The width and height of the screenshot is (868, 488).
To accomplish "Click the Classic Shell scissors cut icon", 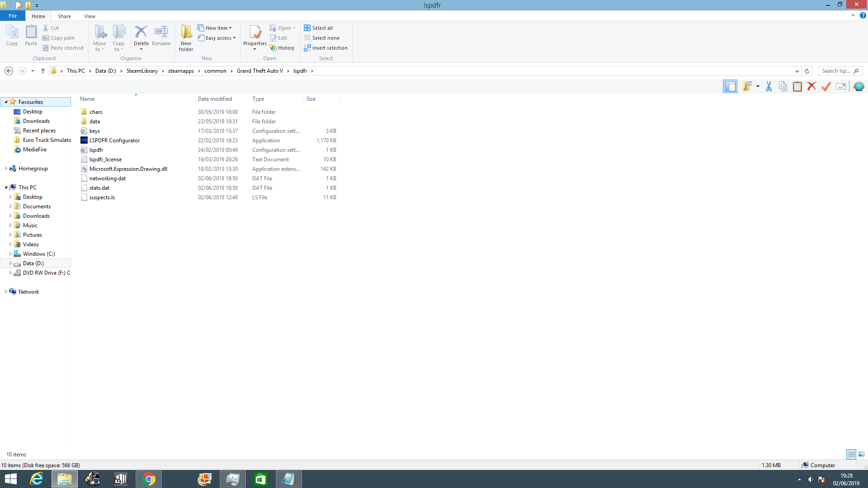I will click(769, 86).
